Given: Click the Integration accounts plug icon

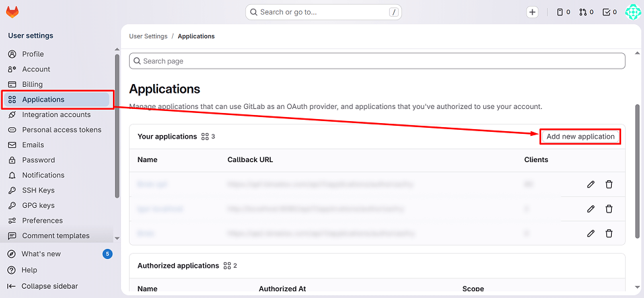Looking at the screenshot, I should tap(12, 114).
